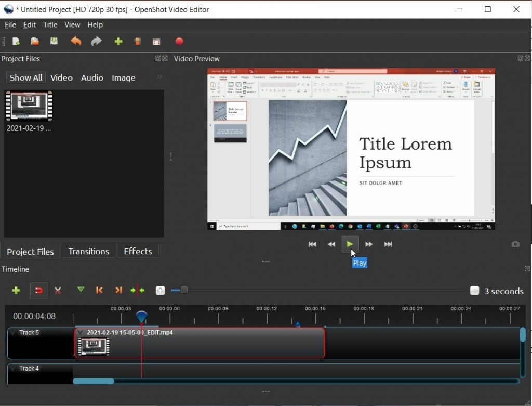Show All project files filter
Image resolution: width=532 pixels, height=406 pixels.
[x=26, y=78]
